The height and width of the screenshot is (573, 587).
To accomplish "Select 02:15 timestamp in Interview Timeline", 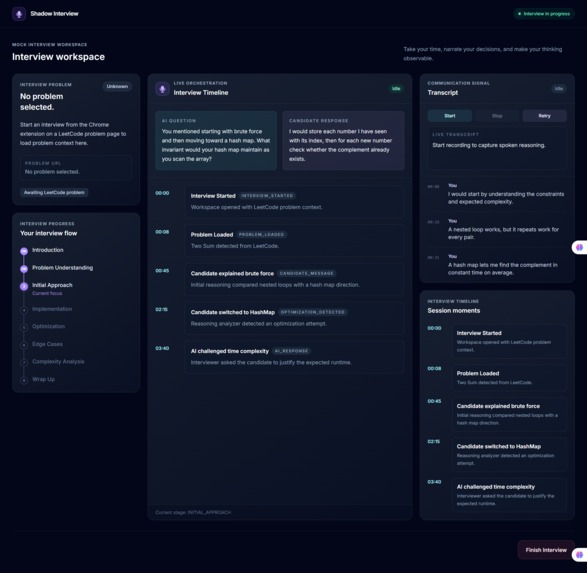I will [162, 310].
